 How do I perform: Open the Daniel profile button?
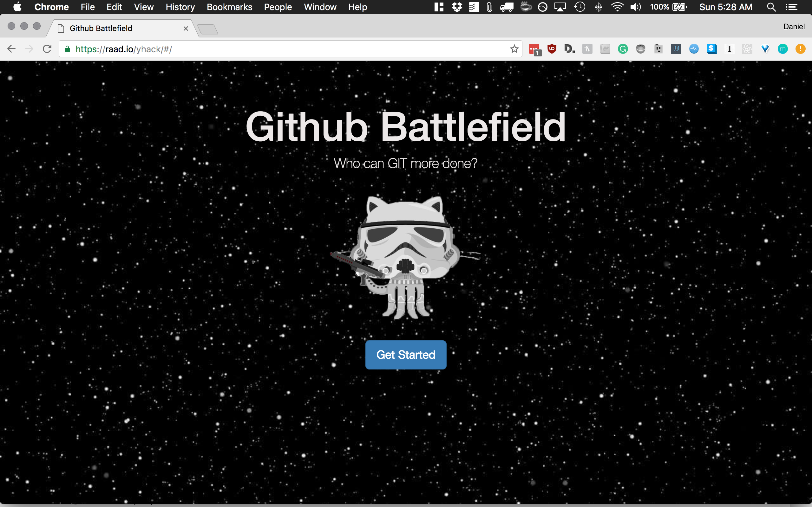pos(794,27)
